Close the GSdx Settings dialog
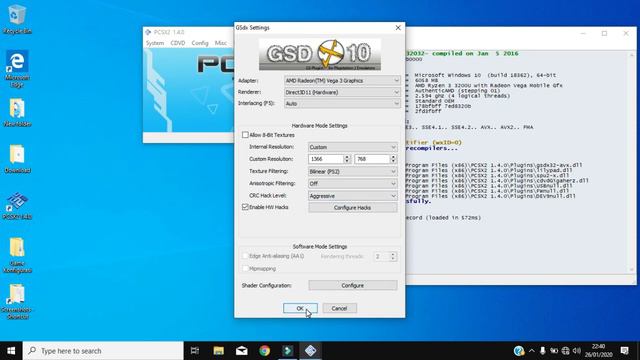640x360 pixels. [398, 27]
